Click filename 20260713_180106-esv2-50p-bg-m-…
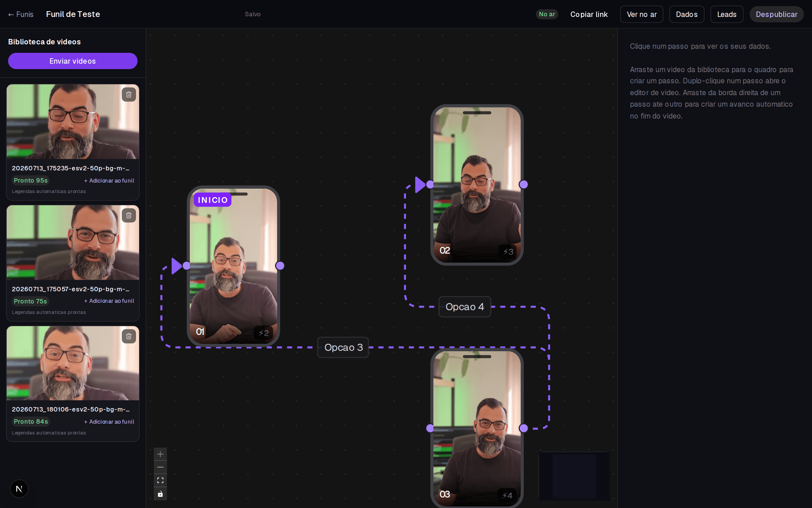This screenshot has width=812, height=508. point(71,409)
